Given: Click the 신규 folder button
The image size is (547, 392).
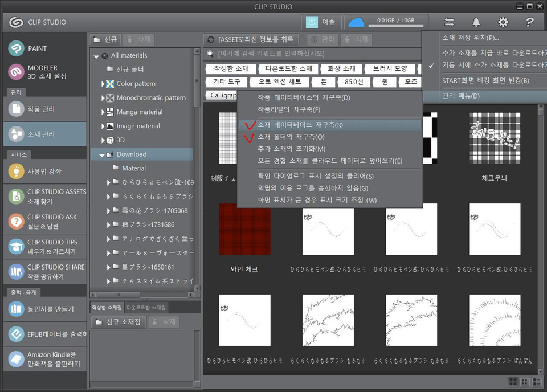Looking at the screenshot, I should pyautogui.click(x=106, y=39).
